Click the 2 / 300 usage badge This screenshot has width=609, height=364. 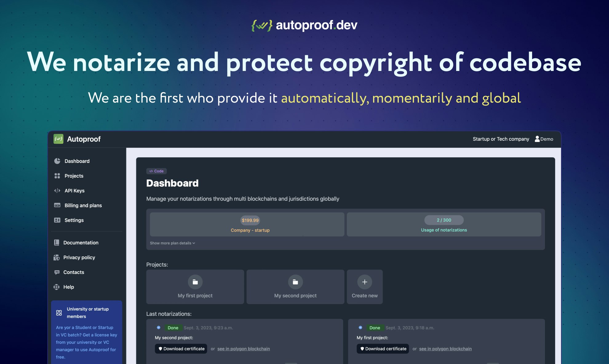point(444,220)
